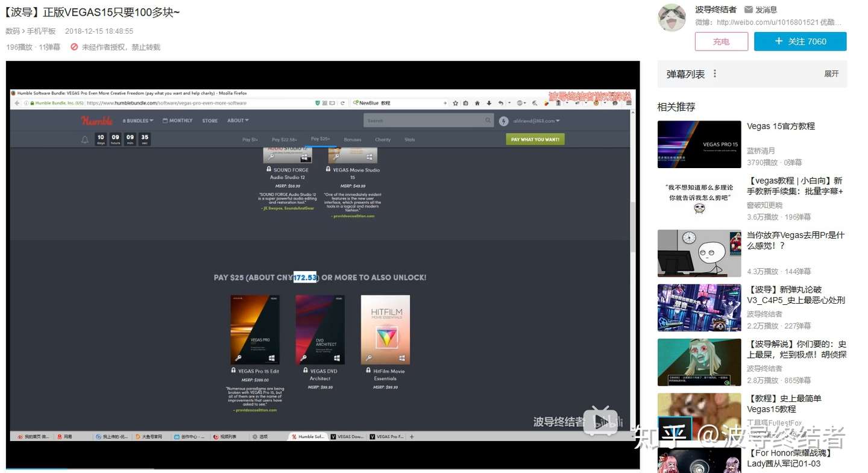This screenshot has width=868, height=473.
Task: Click DVD Architect box art
Action: coord(320,330)
